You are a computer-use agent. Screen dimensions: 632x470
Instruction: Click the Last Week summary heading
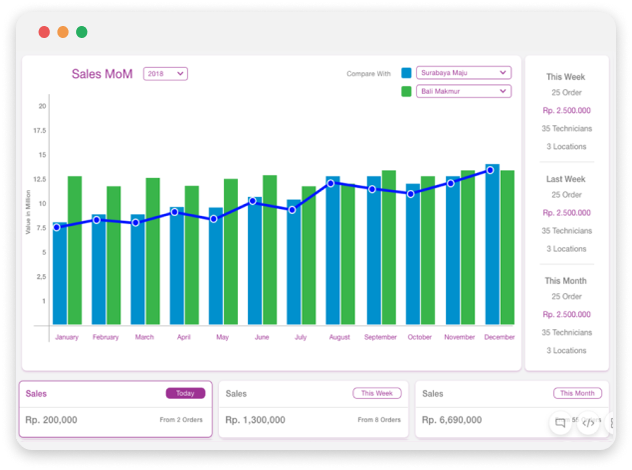[566, 178]
